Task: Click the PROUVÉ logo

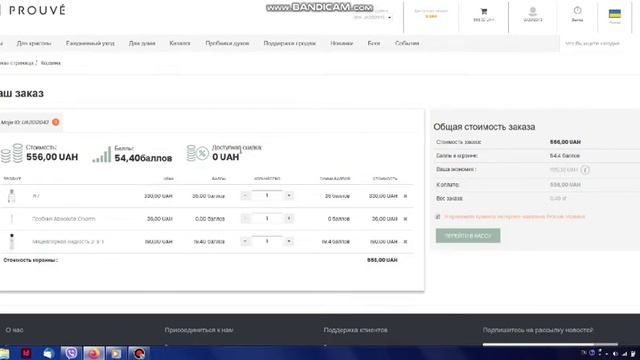Action: click(x=37, y=10)
